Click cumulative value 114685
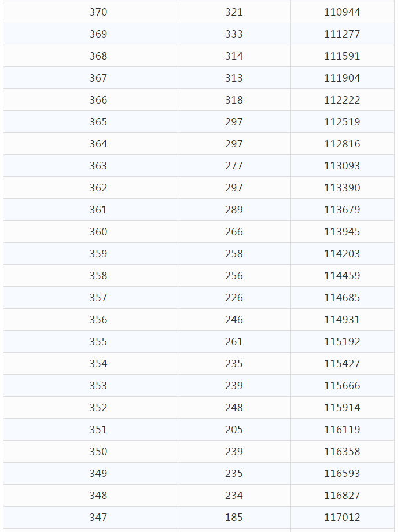Screen dimensions: 401x532 (342, 298)
